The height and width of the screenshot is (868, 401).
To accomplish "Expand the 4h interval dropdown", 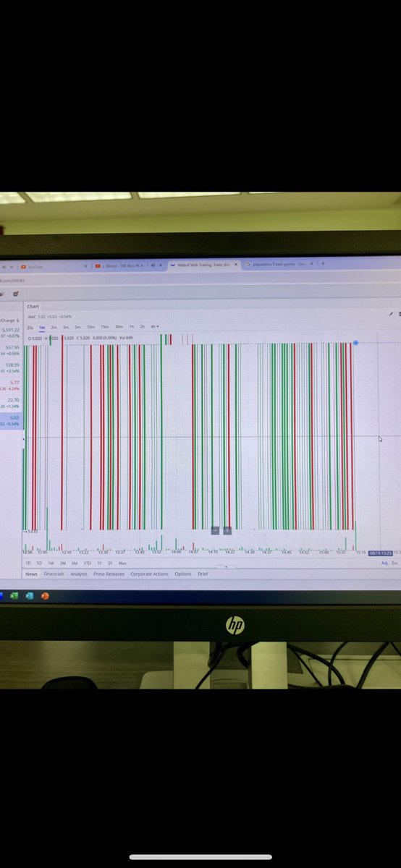I will [x=155, y=327].
